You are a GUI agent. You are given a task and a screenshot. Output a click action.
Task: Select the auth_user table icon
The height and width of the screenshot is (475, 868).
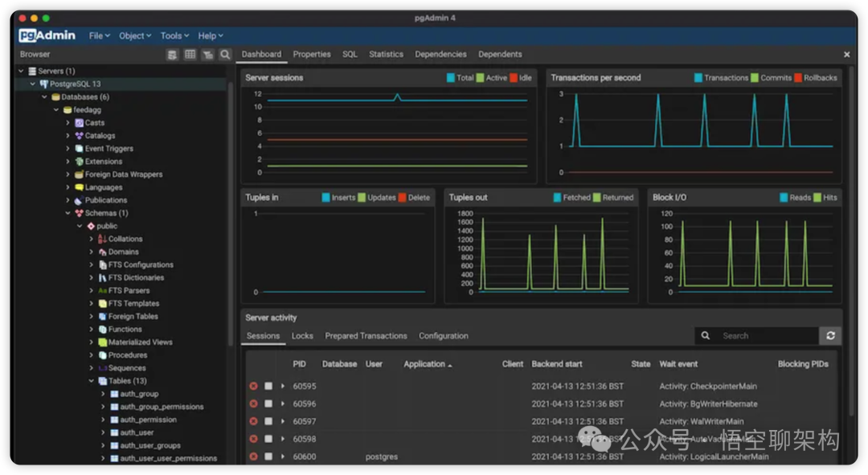pos(114,432)
